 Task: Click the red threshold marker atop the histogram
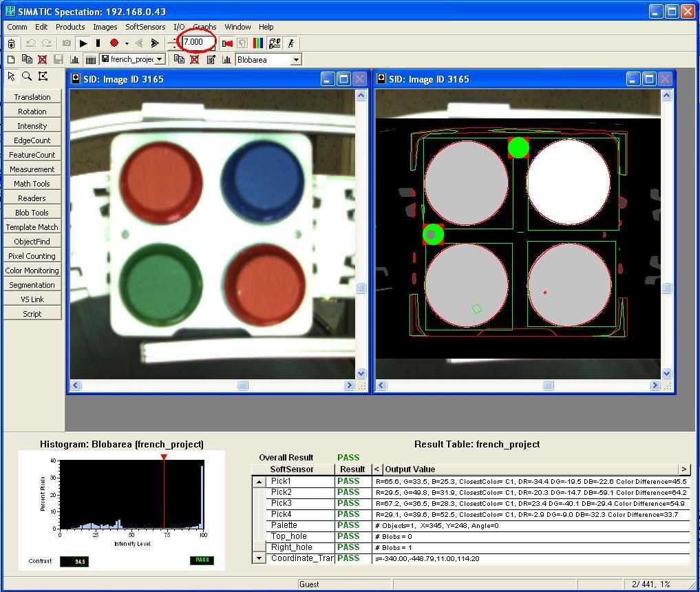pos(164,456)
